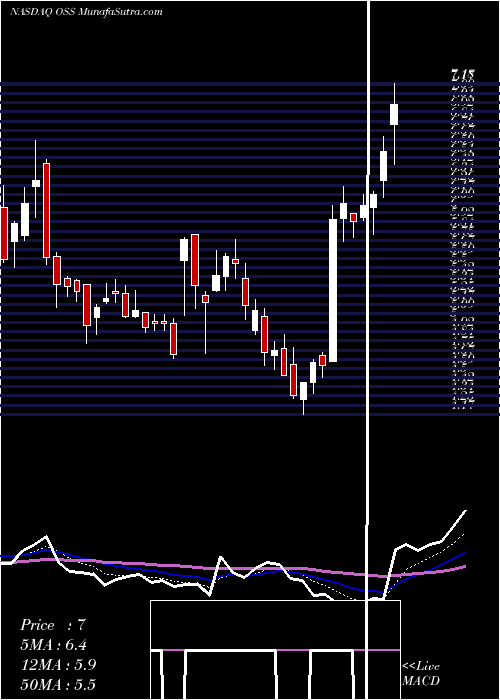
Task: Select the tallest white breakout candlestick
Action: pos(333,290)
